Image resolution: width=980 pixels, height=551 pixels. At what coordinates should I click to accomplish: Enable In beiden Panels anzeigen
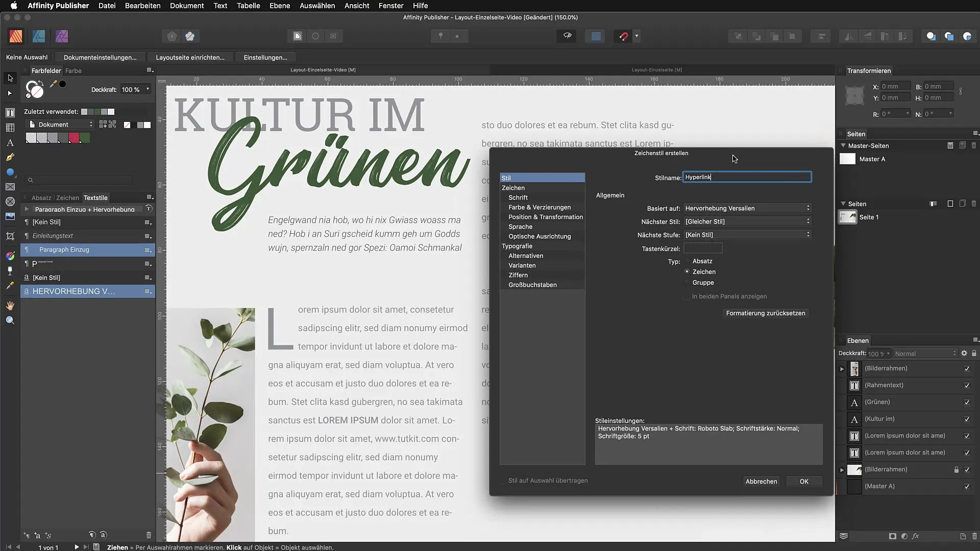(x=687, y=296)
